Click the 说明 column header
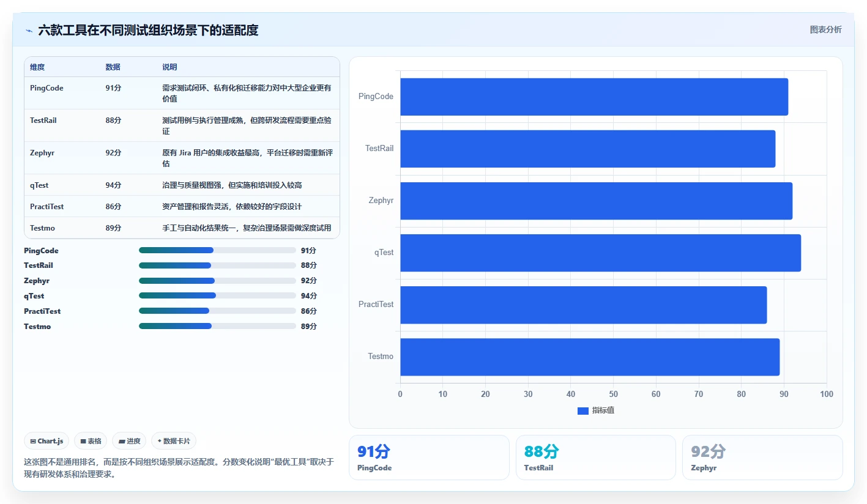This screenshot has width=867, height=504. click(x=169, y=67)
